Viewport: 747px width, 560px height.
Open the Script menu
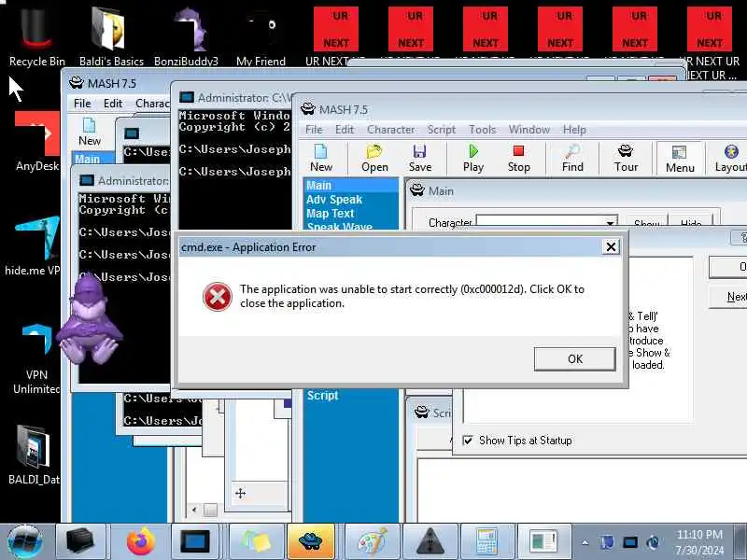coord(441,130)
